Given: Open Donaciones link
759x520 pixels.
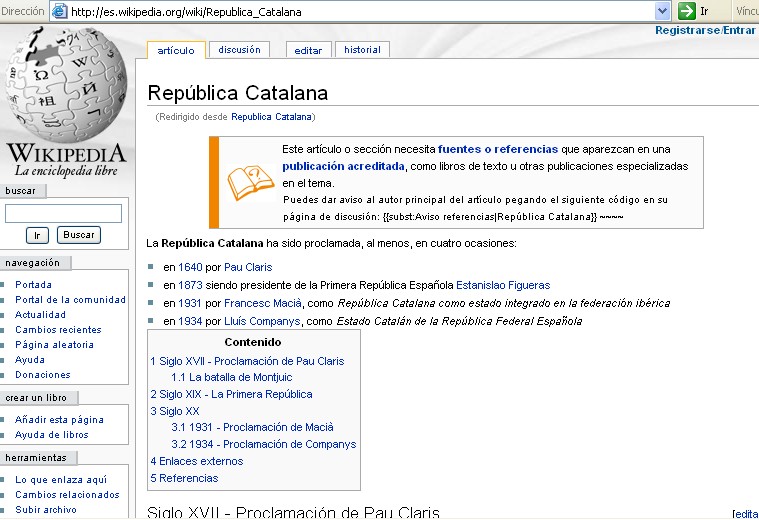Looking at the screenshot, I should (43, 375).
